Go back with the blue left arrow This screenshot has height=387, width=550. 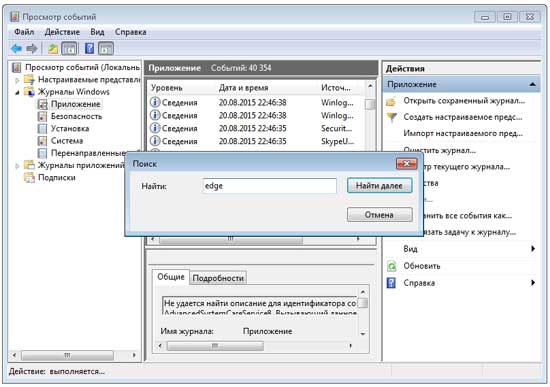click(16, 48)
